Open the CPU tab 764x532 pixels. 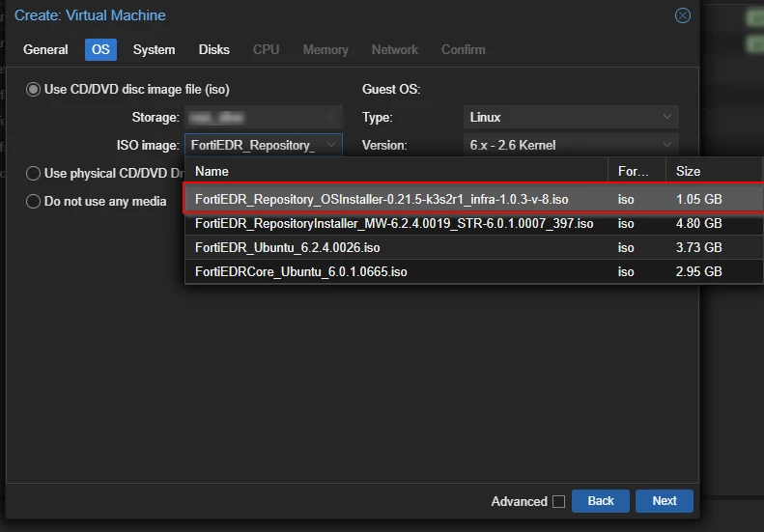tap(266, 49)
